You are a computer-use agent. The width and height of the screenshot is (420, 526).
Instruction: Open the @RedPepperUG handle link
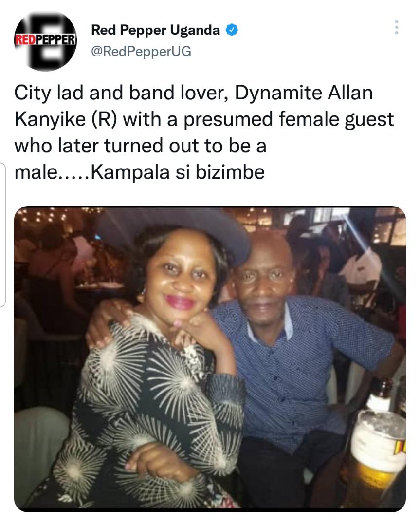[x=141, y=51]
